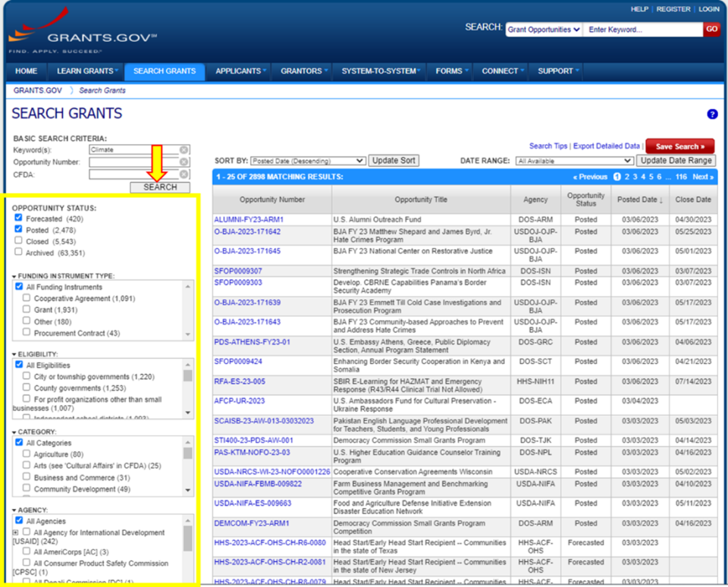The height and width of the screenshot is (587, 728).
Task: Check the Closed status checkbox
Action: pos(18,240)
